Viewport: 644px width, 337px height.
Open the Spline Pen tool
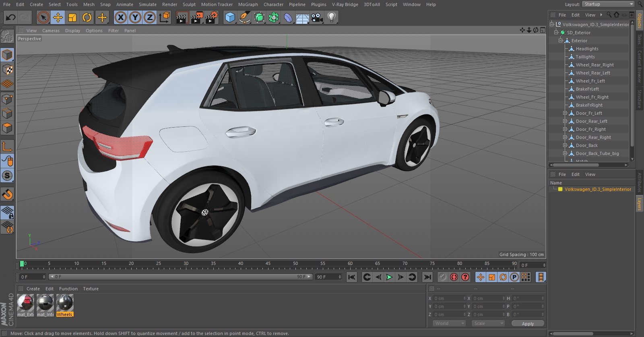point(244,17)
